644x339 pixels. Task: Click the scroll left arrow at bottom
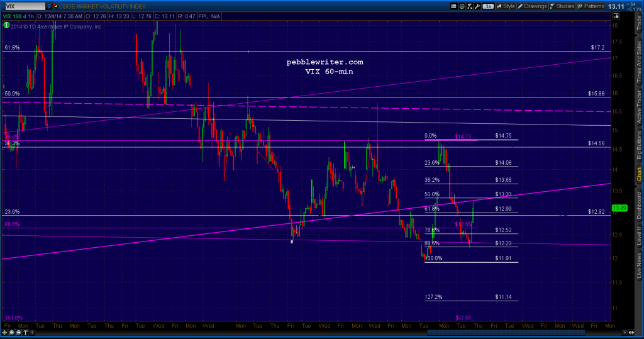(32, 333)
